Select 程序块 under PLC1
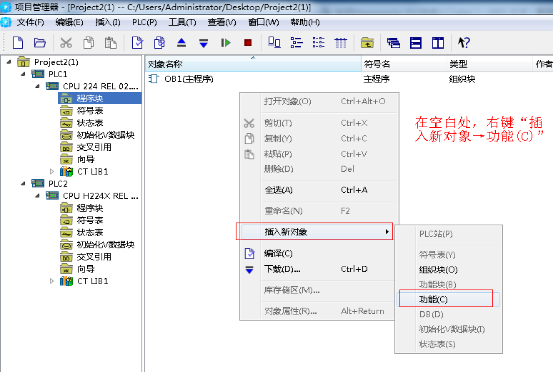The width and height of the screenshot is (554, 372). [x=90, y=98]
